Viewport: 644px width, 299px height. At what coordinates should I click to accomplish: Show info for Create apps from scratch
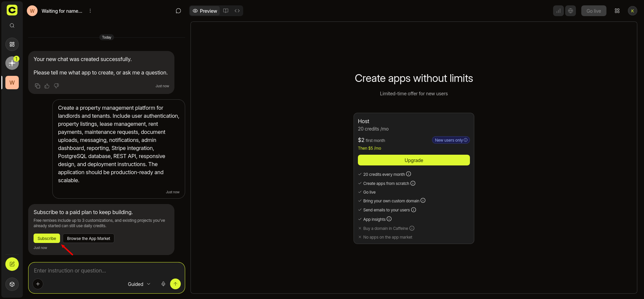413,183
